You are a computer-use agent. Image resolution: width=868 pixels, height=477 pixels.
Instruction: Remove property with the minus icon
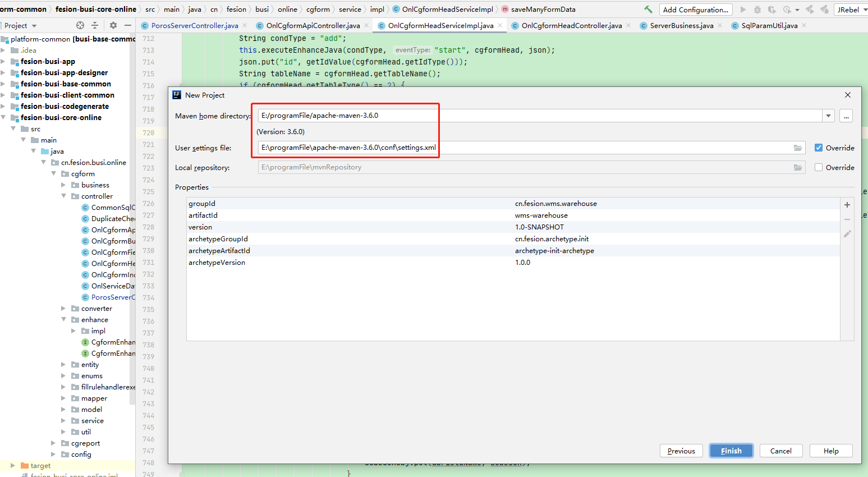coord(847,219)
